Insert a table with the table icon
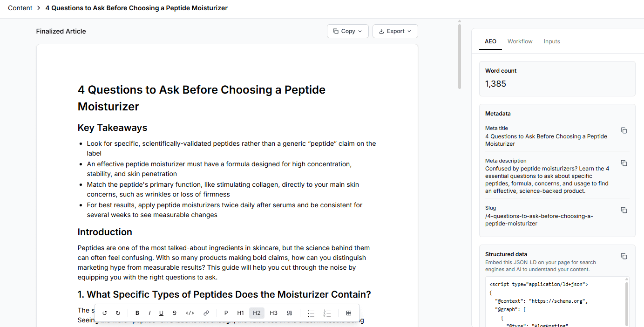Screen dimensions: 644x327 click(349, 313)
